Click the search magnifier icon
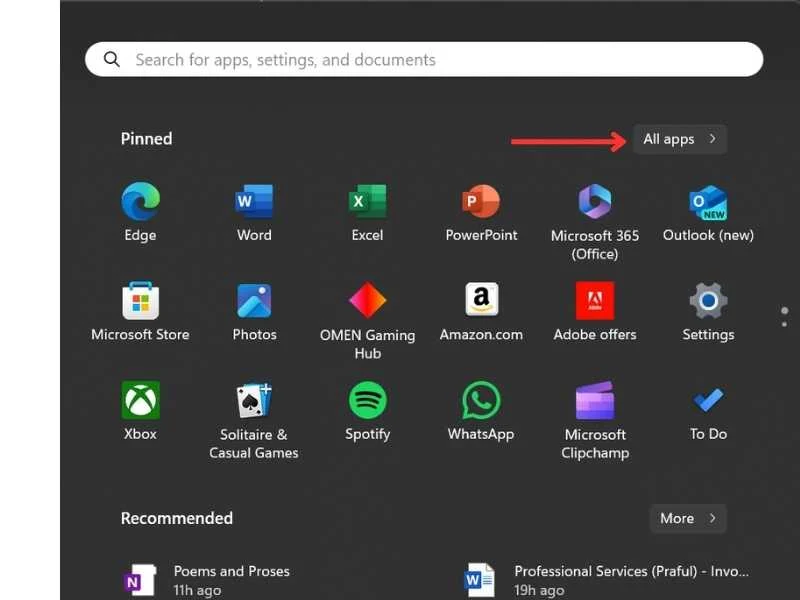This screenshot has height=600, width=800. point(112,59)
